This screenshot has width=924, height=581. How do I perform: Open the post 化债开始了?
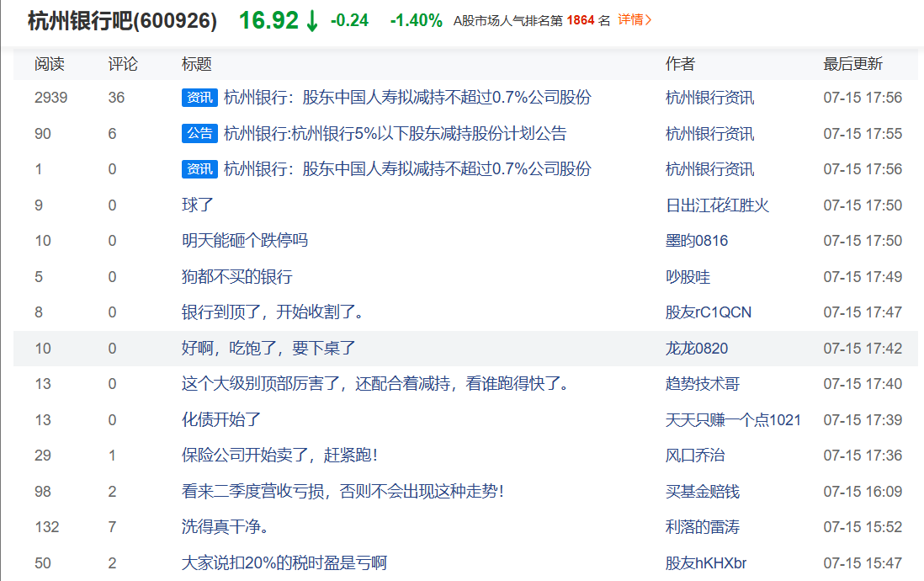[221, 419]
